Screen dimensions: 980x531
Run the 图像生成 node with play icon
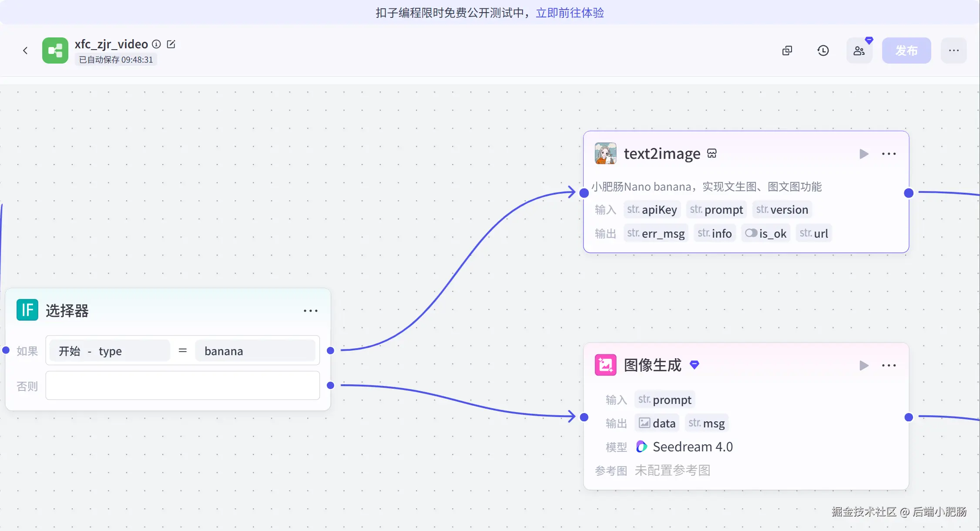(x=864, y=365)
